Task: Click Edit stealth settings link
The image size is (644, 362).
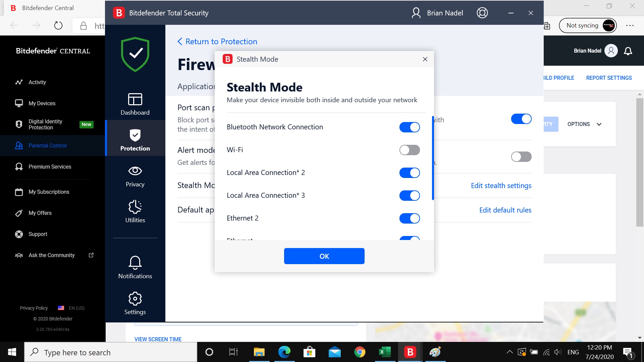Action: (501, 185)
